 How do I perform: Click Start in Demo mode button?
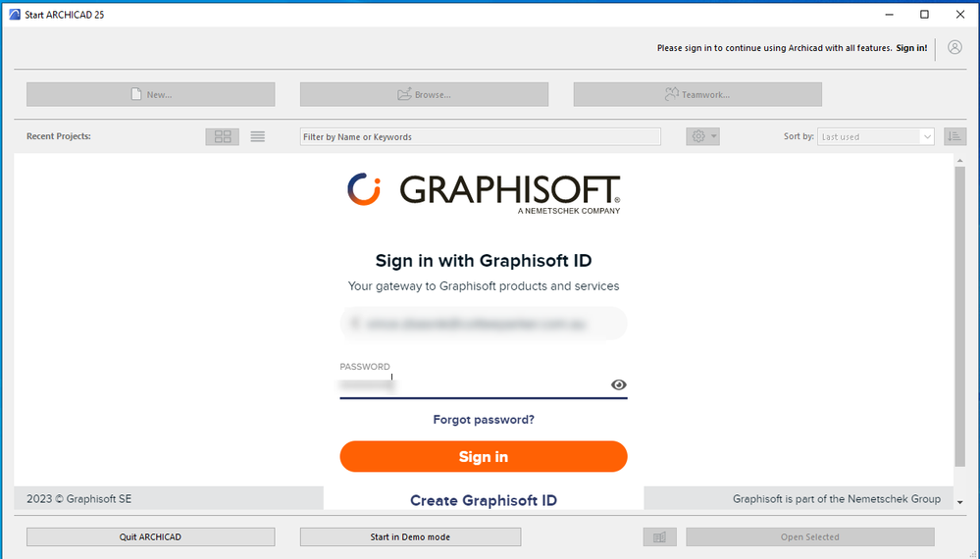pos(410,536)
